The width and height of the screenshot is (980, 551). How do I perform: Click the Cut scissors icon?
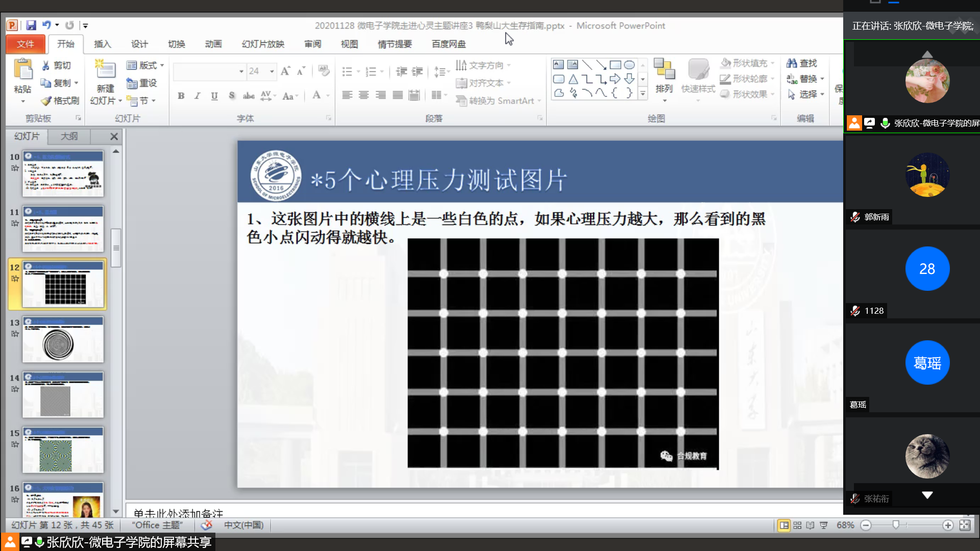tap(46, 65)
